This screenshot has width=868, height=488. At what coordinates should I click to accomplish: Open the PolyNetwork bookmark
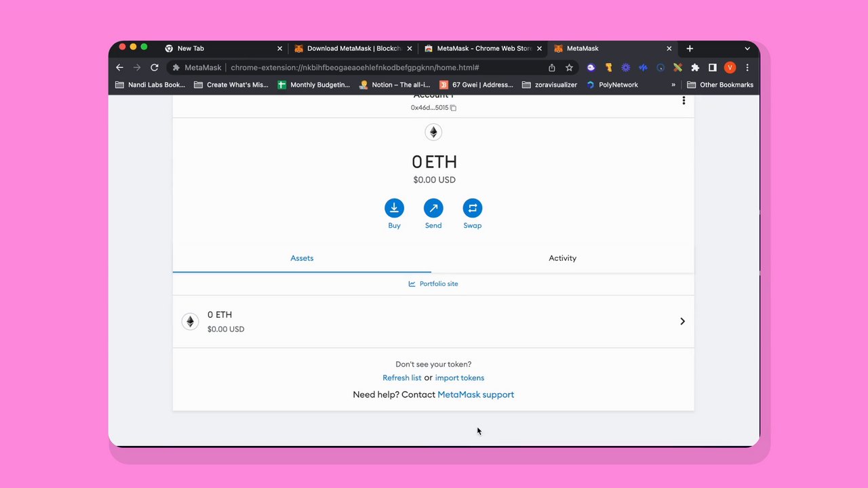click(x=612, y=85)
